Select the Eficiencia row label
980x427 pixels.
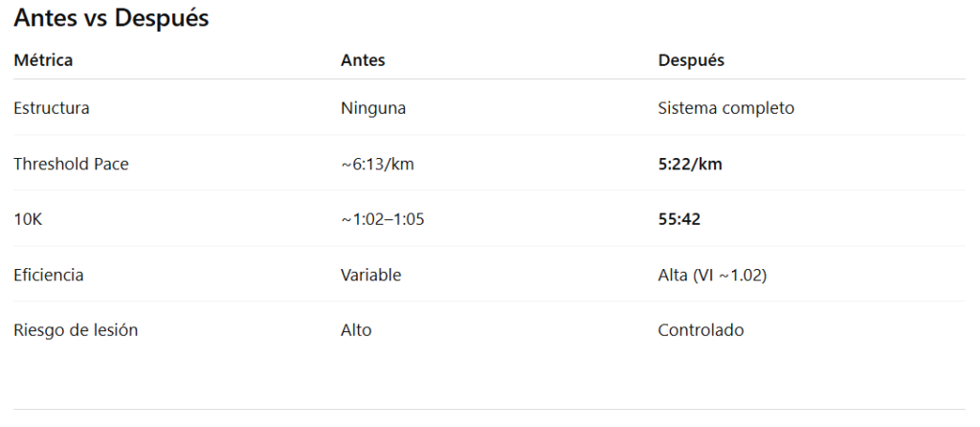pyautogui.click(x=49, y=275)
